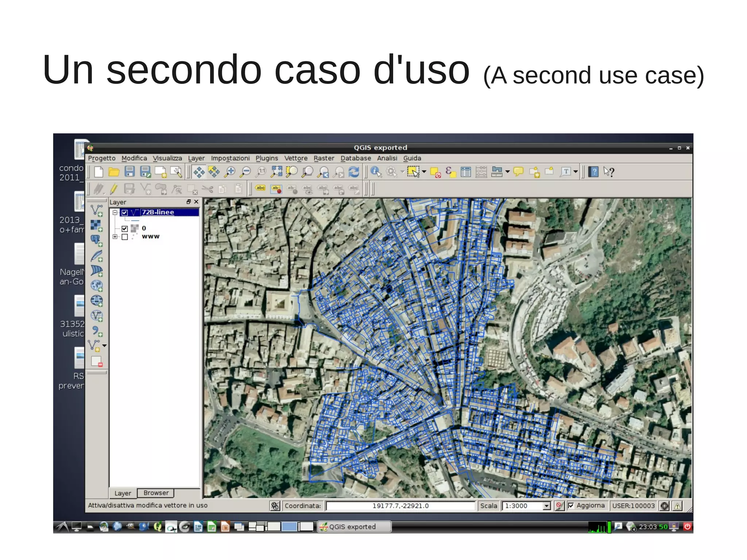Select Pan Map to Selection tool
The width and height of the screenshot is (747, 560).
[x=214, y=171]
